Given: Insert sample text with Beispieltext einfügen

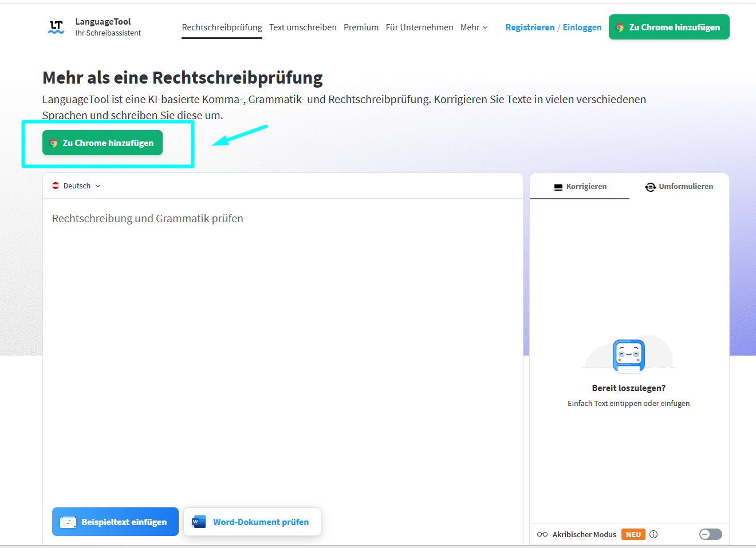Looking at the screenshot, I should tap(115, 522).
